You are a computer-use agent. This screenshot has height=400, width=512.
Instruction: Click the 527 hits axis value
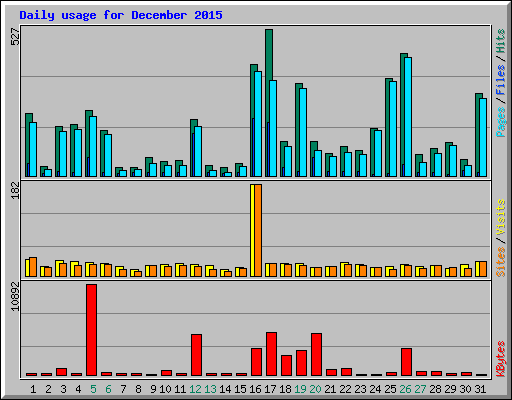click(15, 37)
